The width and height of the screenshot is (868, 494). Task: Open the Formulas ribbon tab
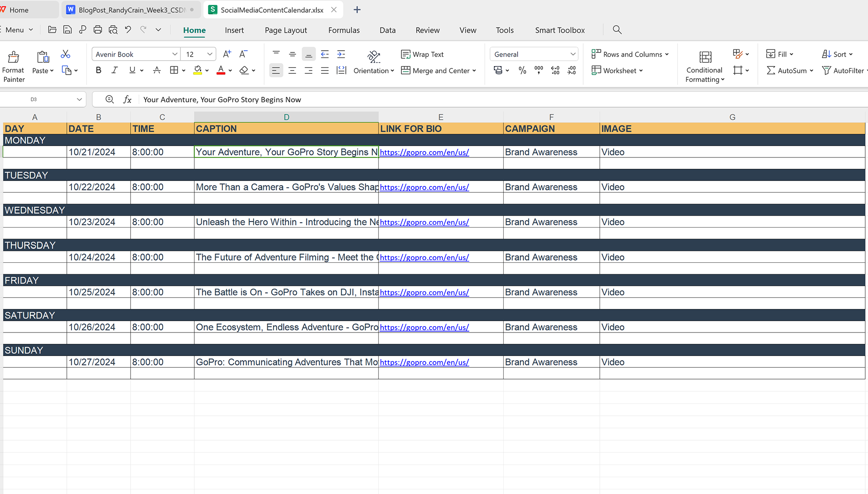click(x=344, y=30)
